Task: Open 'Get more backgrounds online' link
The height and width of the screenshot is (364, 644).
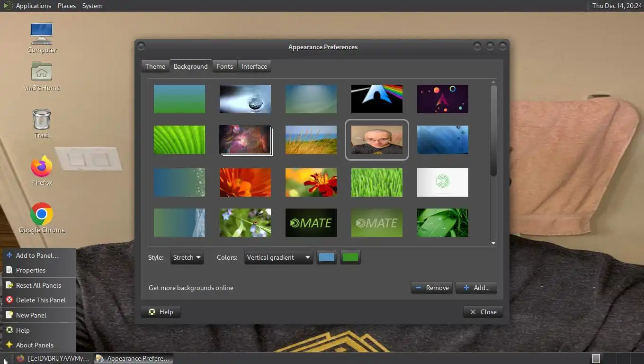Action: point(191,288)
